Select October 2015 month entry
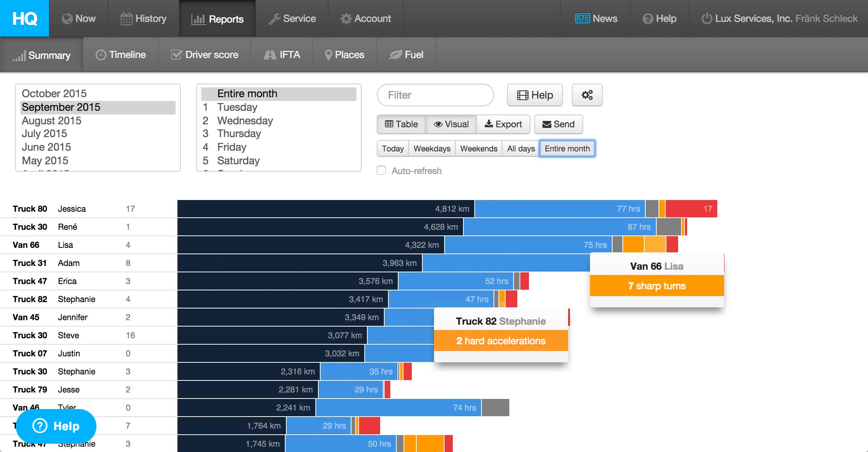This screenshot has width=868, height=452. (54, 93)
